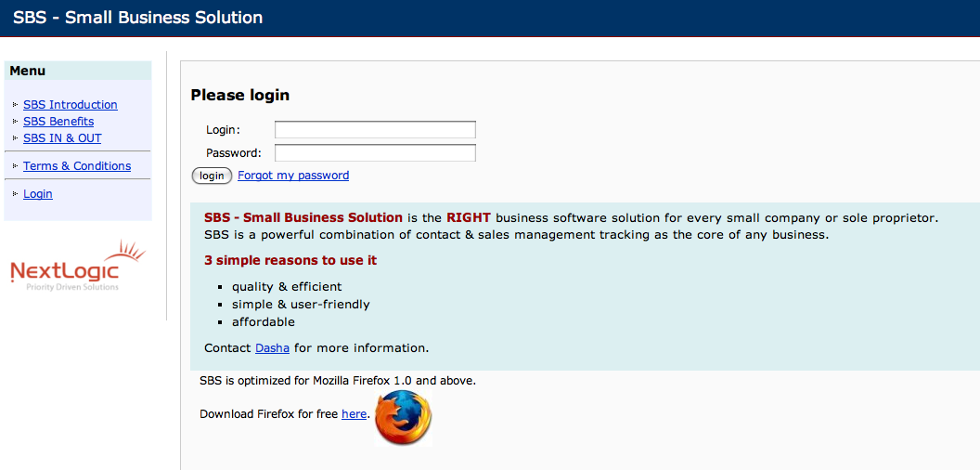Follow Forgot my password link
This screenshot has width=980, height=470.
[x=293, y=176]
